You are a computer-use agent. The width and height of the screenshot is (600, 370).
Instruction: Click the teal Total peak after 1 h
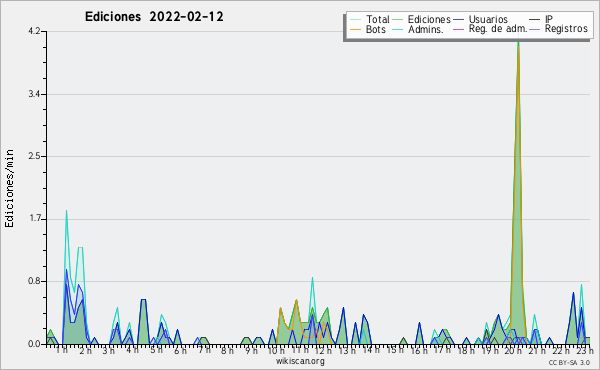point(66,211)
